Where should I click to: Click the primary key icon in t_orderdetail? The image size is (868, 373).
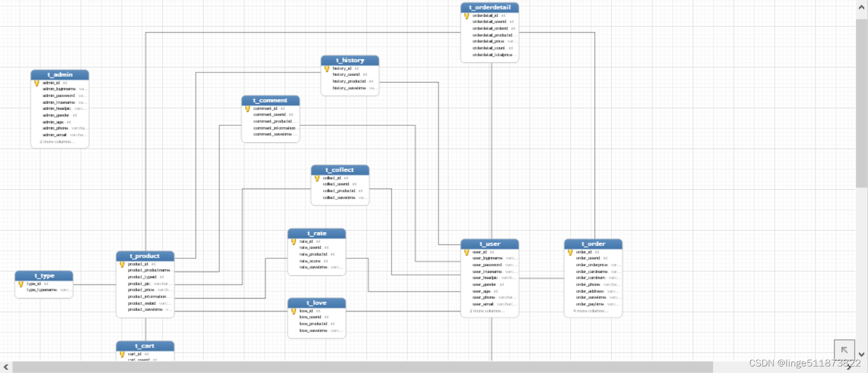pyautogui.click(x=466, y=16)
